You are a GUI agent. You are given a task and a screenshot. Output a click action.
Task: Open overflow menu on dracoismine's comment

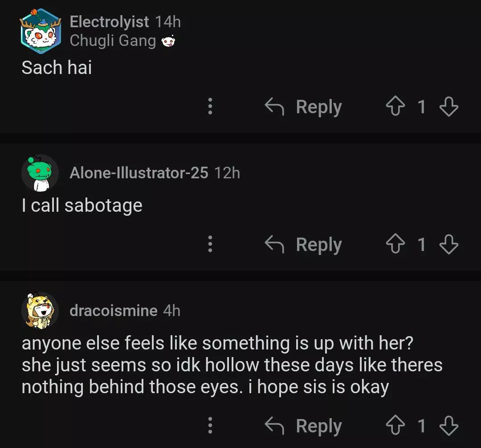(x=210, y=426)
